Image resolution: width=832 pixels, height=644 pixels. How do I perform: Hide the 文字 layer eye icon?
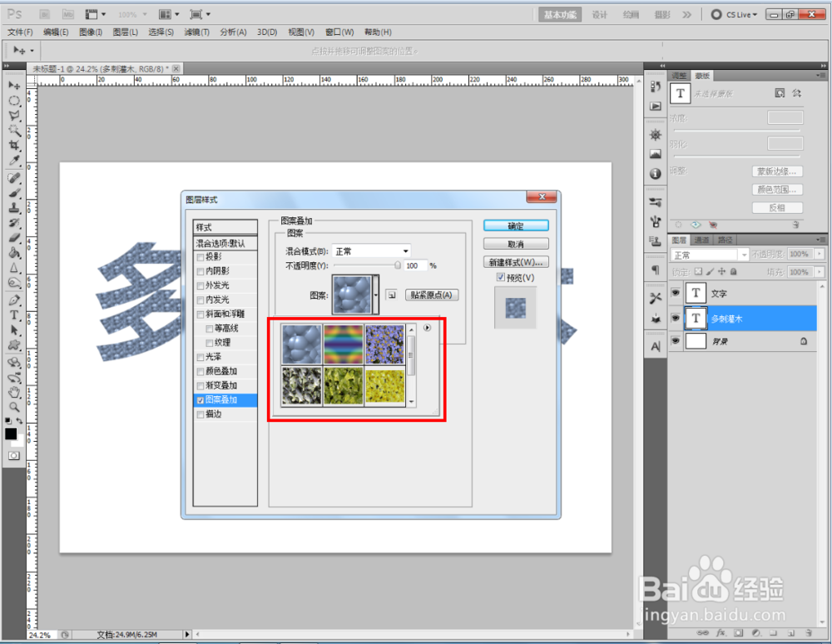pyautogui.click(x=676, y=293)
